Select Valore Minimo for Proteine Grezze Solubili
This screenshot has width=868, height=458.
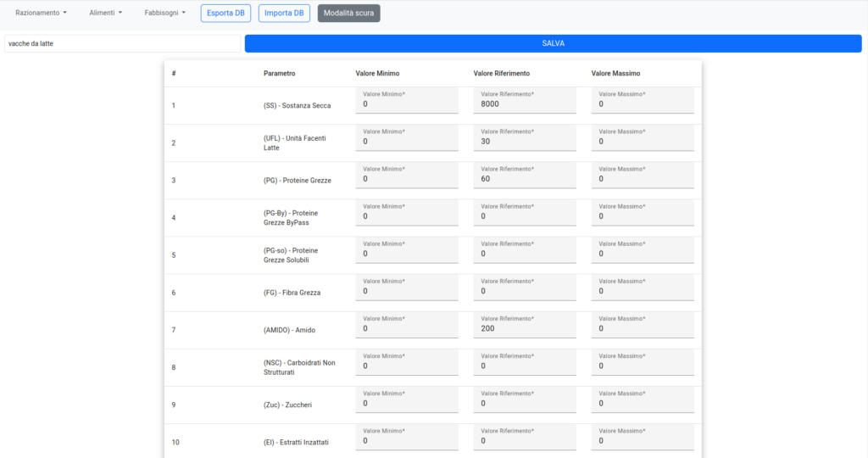pos(407,254)
